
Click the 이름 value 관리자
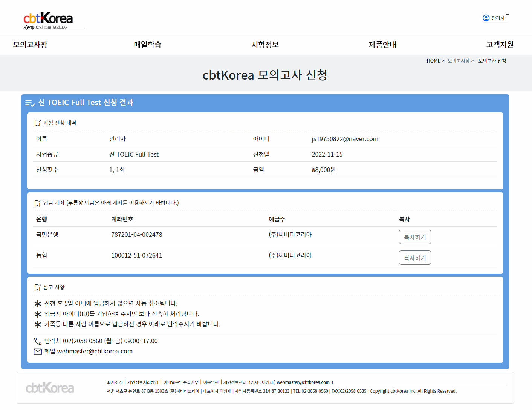coord(118,139)
